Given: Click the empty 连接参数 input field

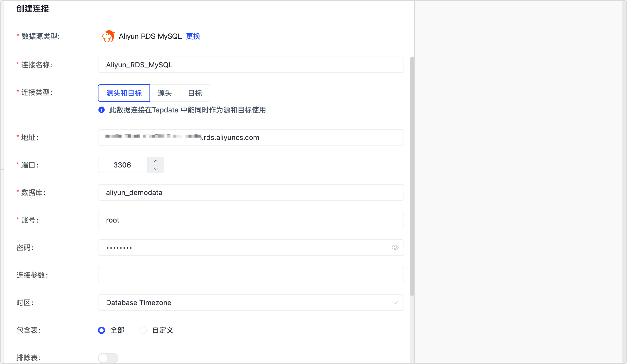Looking at the screenshot, I should (x=251, y=275).
